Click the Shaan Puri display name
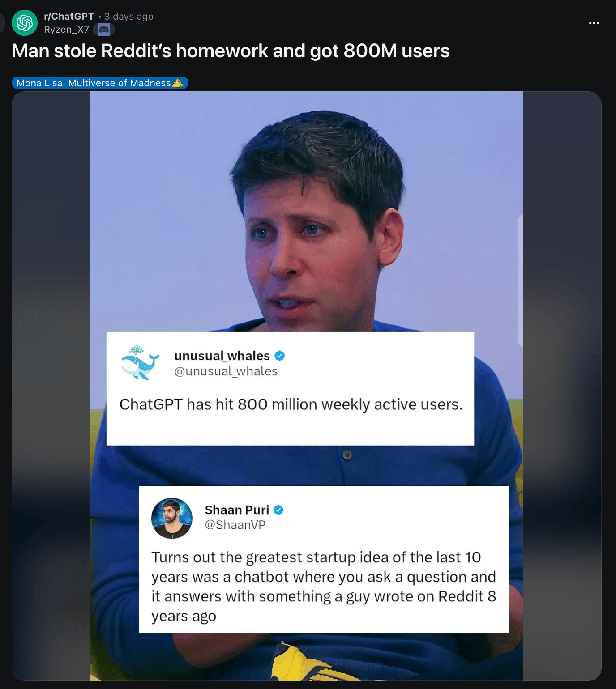The width and height of the screenshot is (616, 689). (237, 510)
